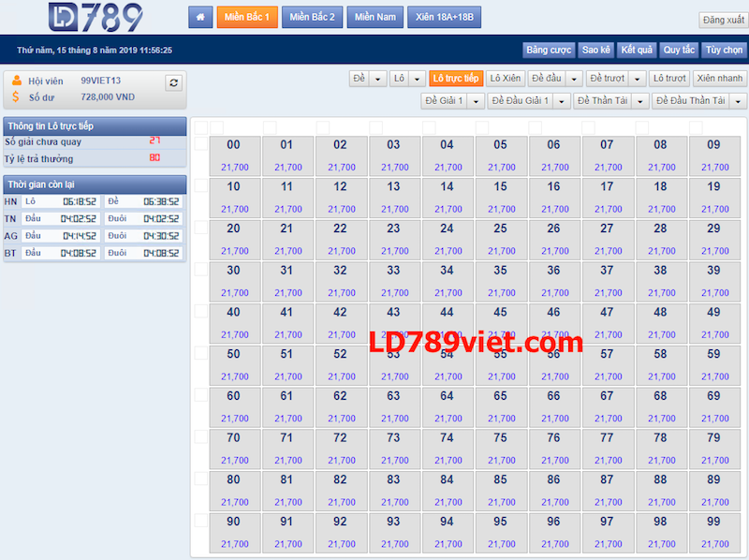The image size is (749, 560).
Task: Click the member name 99VIET13
Action: (101, 81)
